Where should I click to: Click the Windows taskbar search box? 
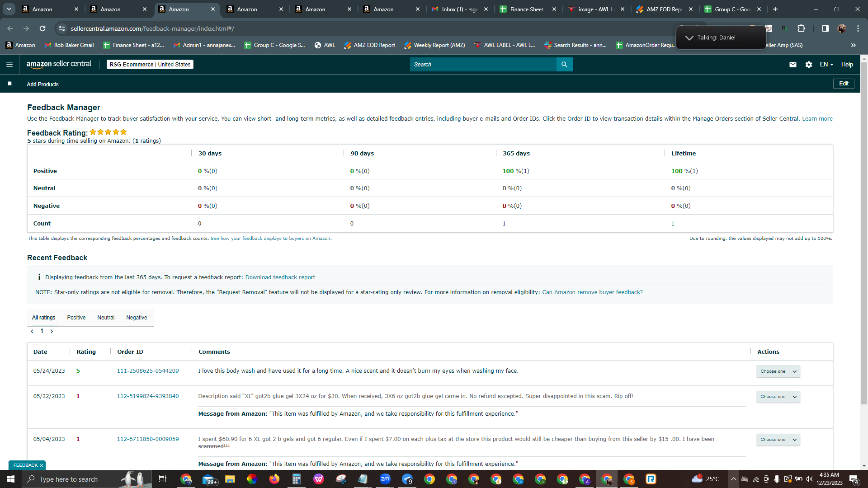(86, 479)
